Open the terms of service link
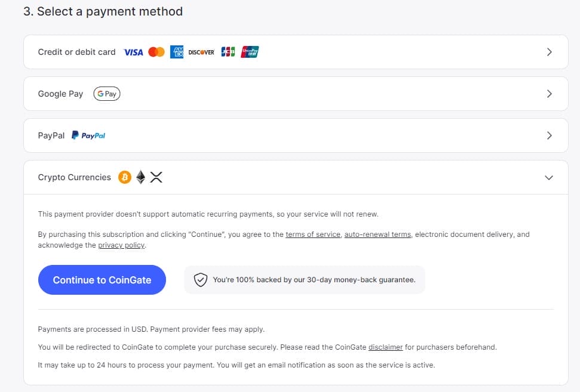Screen dimensions: 580x392 click(x=313, y=234)
